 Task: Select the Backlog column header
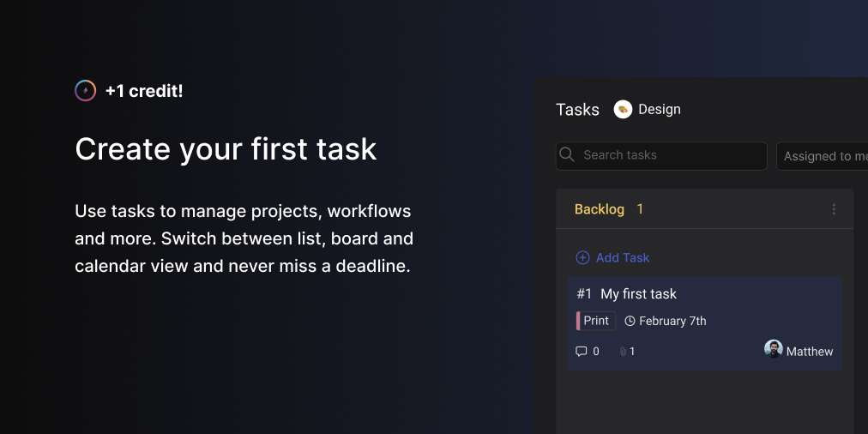pyautogui.click(x=600, y=209)
